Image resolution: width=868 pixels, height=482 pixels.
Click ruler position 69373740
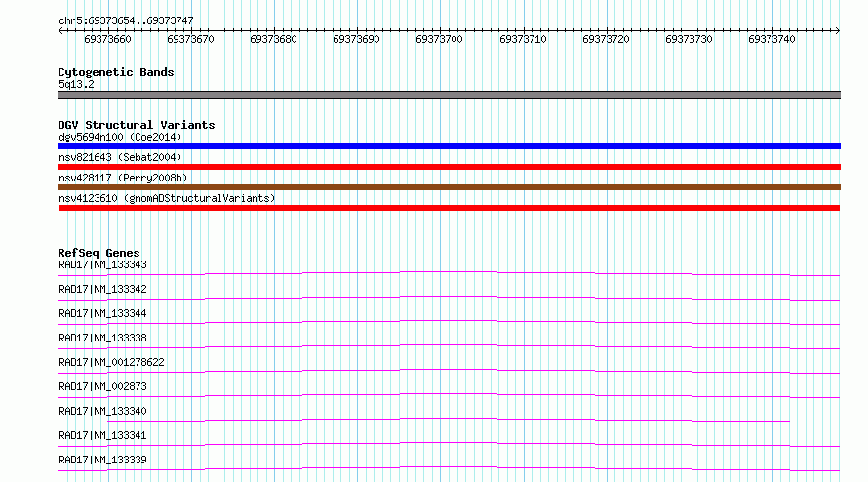(771, 39)
